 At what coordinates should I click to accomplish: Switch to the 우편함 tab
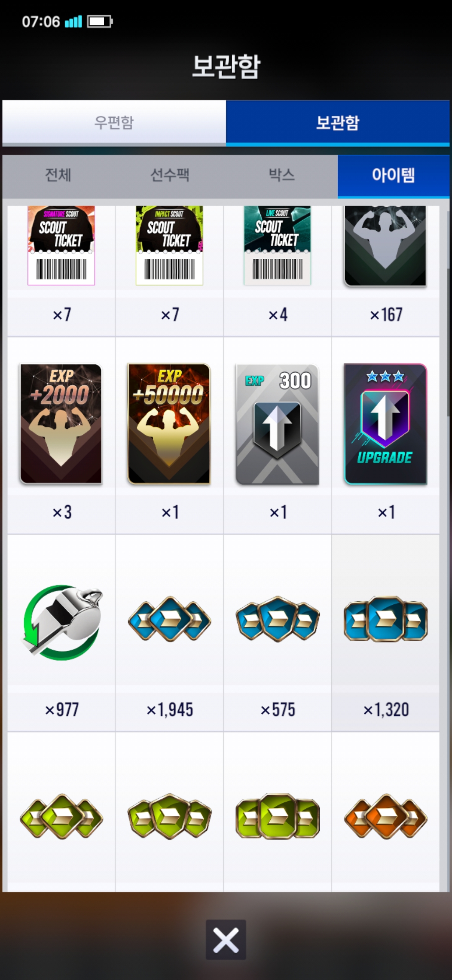click(114, 122)
